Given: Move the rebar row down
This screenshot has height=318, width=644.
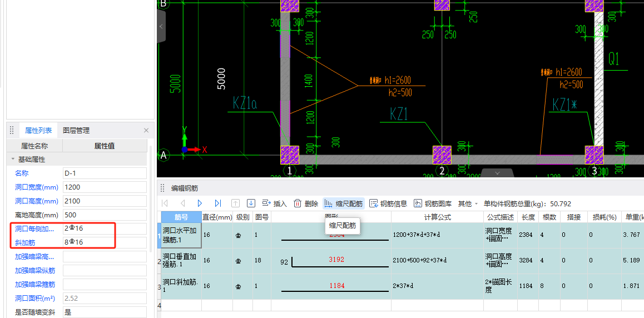Looking at the screenshot, I should (251, 203).
